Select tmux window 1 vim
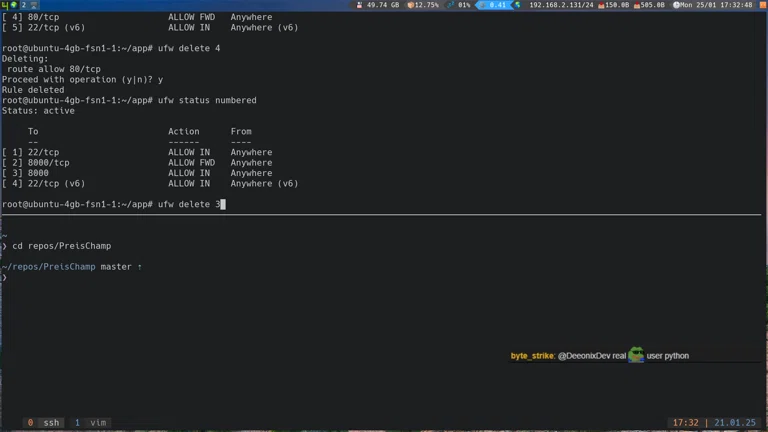Screen dimensions: 768x432 click(91, 423)
